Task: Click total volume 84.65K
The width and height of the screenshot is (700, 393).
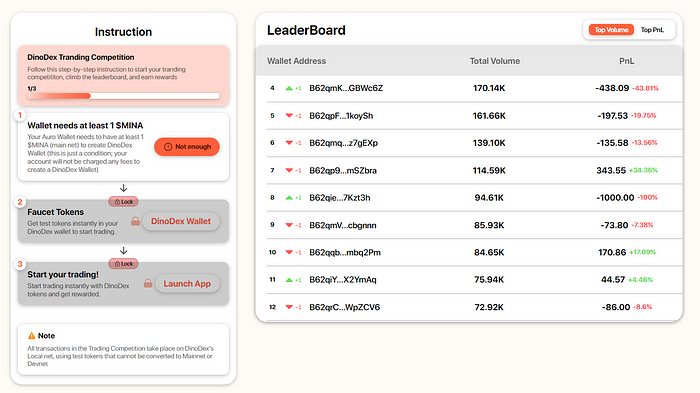Action: pyautogui.click(x=489, y=253)
